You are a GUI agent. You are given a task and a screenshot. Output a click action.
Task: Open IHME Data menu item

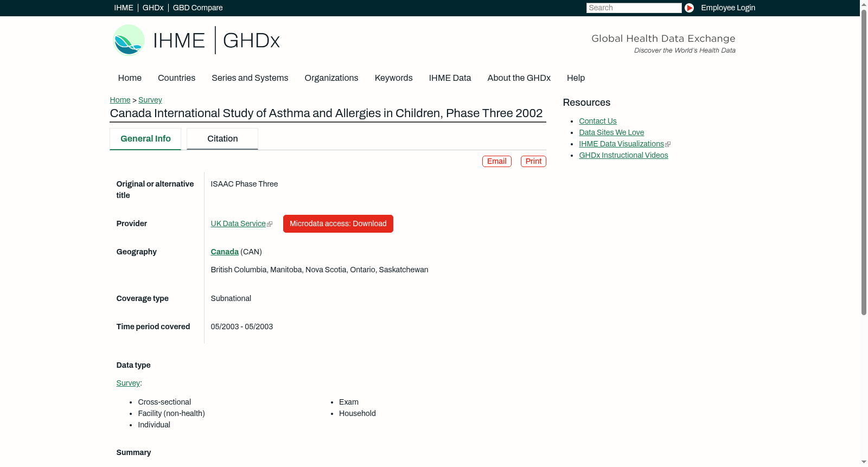tap(450, 78)
